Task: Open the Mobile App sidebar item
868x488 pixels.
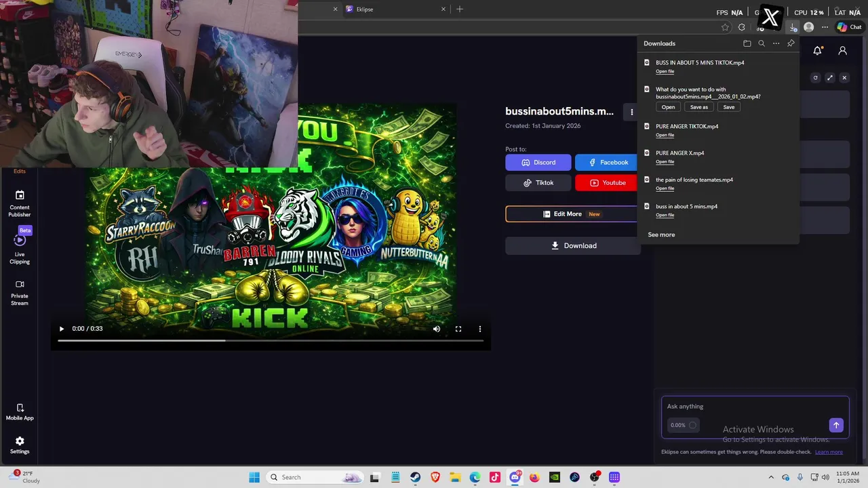Action: tap(20, 411)
